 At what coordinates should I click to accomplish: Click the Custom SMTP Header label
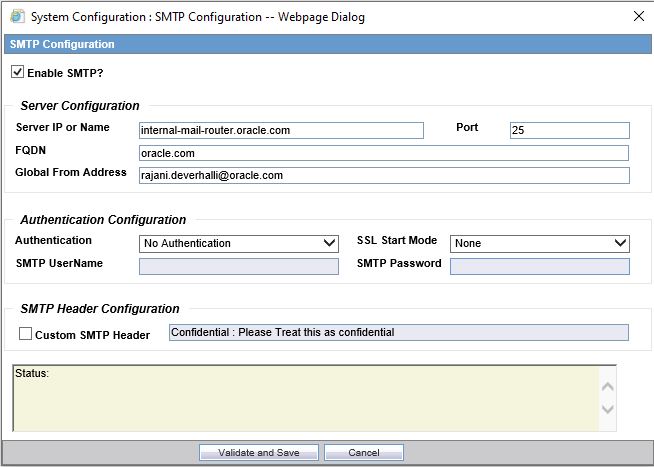pyautogui.click(x=92, y=335)
